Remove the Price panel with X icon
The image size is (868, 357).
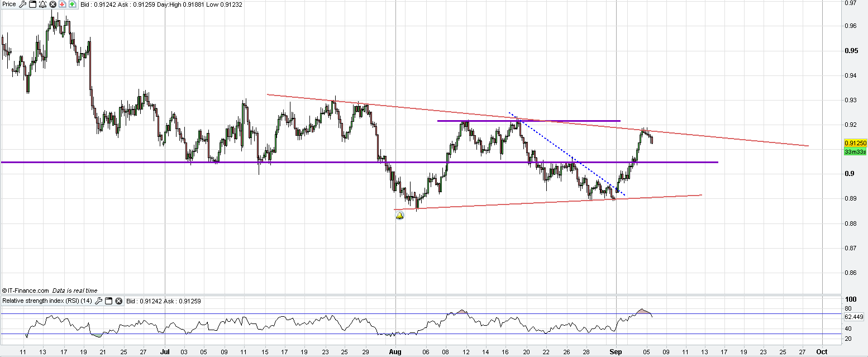(x=53, y=4)
